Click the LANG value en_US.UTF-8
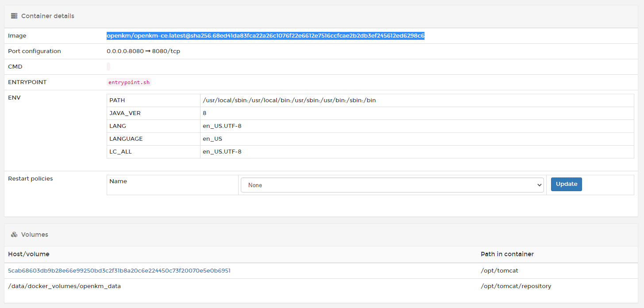644x308 pixels. pos(222,126)
